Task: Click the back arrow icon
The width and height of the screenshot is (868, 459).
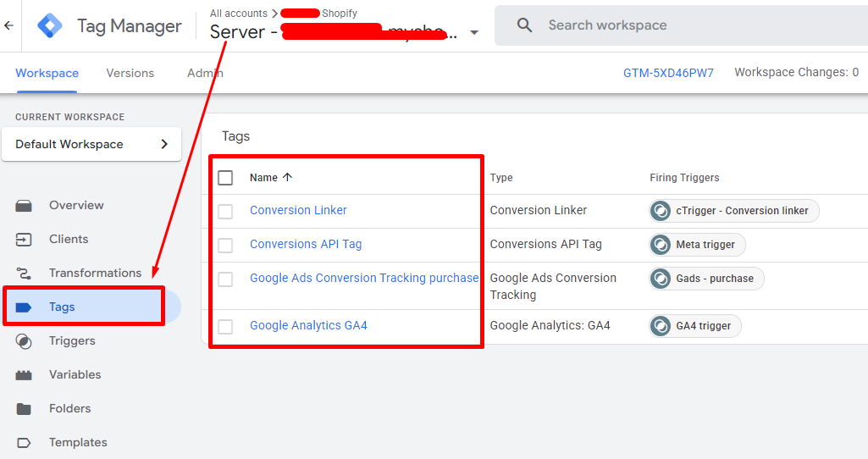Action: click(8, 25)
